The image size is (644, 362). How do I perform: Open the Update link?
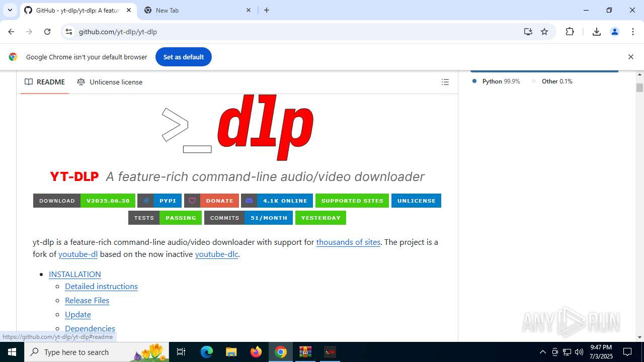coord(78,314)
